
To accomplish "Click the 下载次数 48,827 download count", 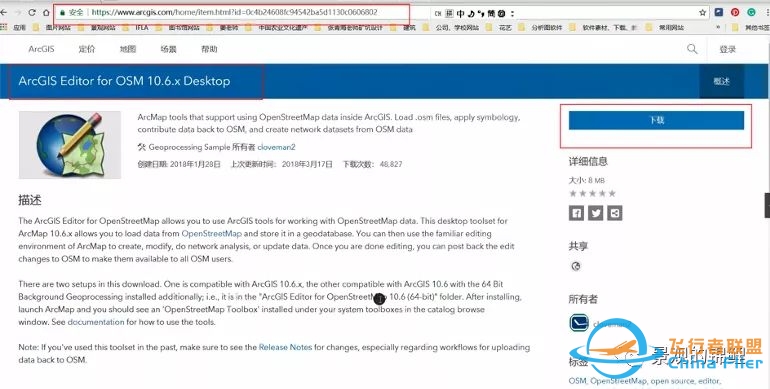I will tap(372, 164).
